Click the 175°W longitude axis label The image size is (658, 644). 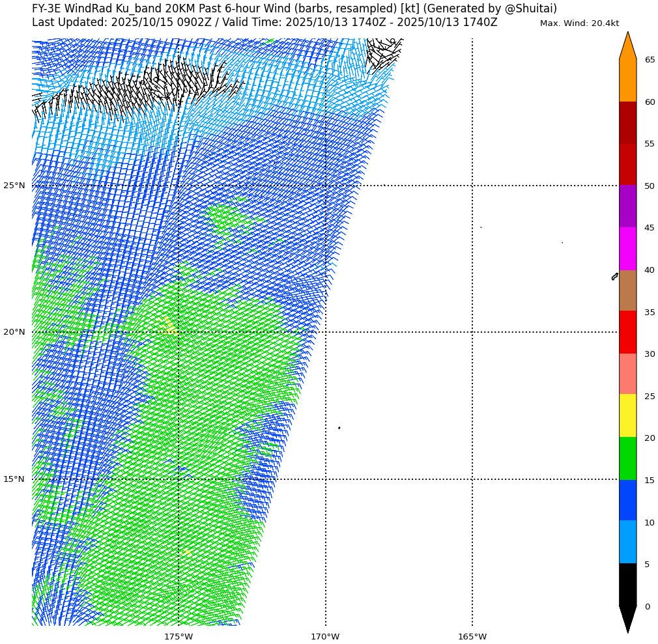179,636
